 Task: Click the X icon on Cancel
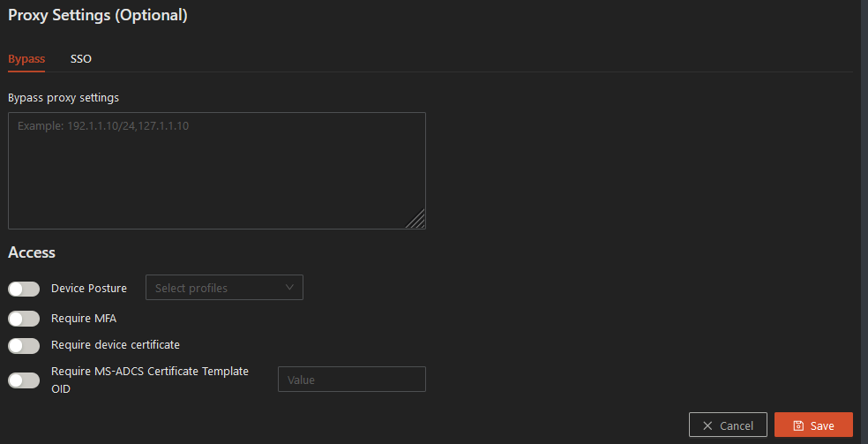click(x=707, y=425)
